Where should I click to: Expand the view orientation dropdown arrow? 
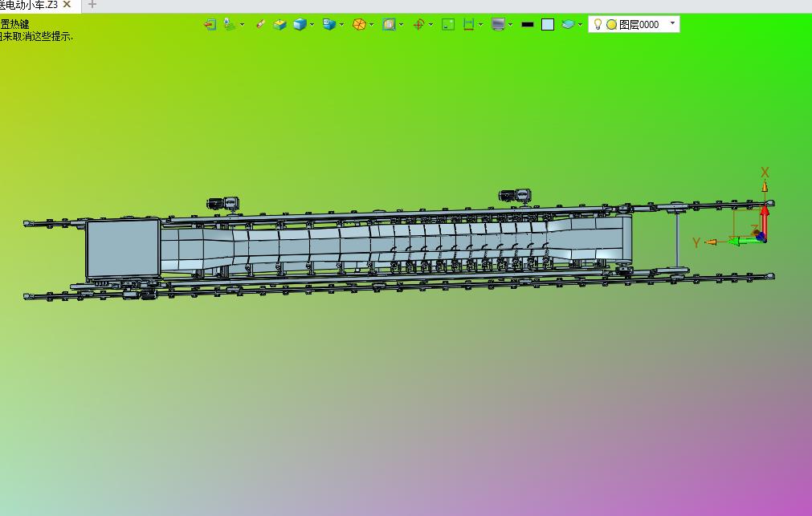(341, 24)
